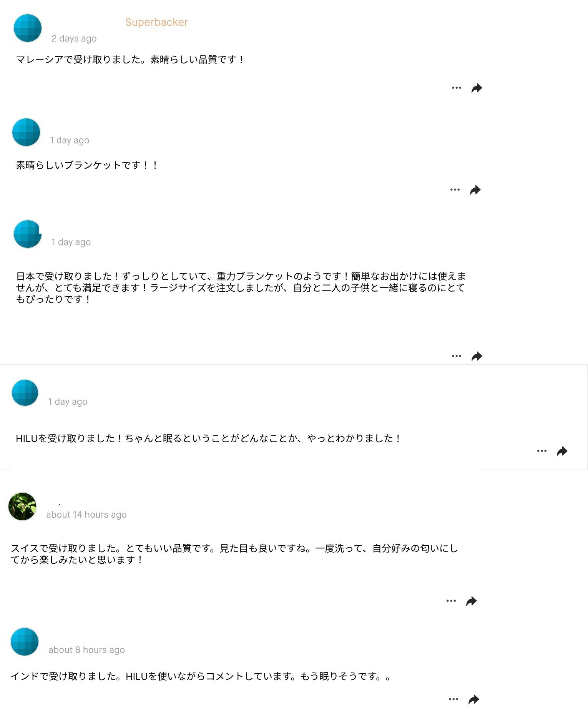Click share arrow on the Malaysia comment
The image size is (588, 714).
(x=477, y=88)
